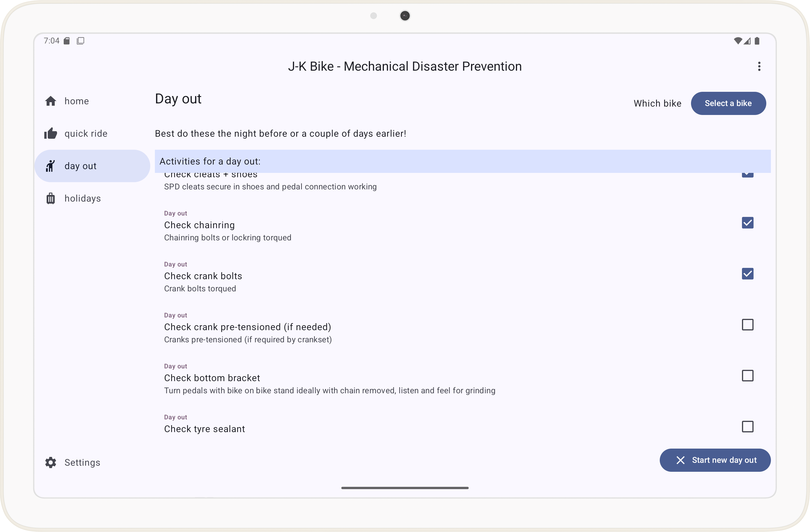Click the home house icon
The width and height of the screenshot is (810, 532).
(50, 101)
